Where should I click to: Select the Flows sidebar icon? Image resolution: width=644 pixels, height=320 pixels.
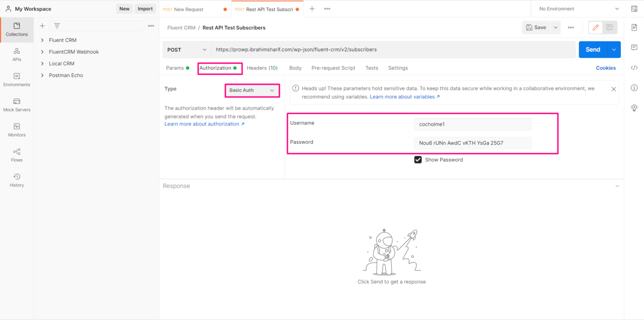17,155
